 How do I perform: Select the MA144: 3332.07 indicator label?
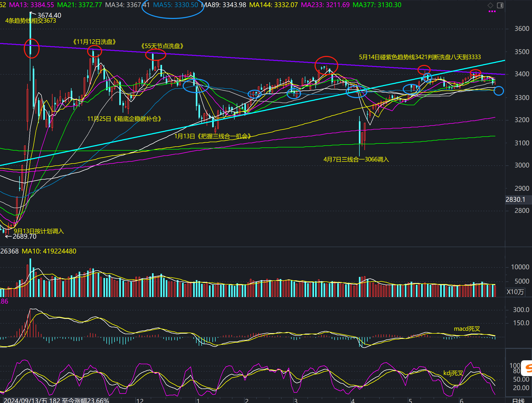click(273, 5)
